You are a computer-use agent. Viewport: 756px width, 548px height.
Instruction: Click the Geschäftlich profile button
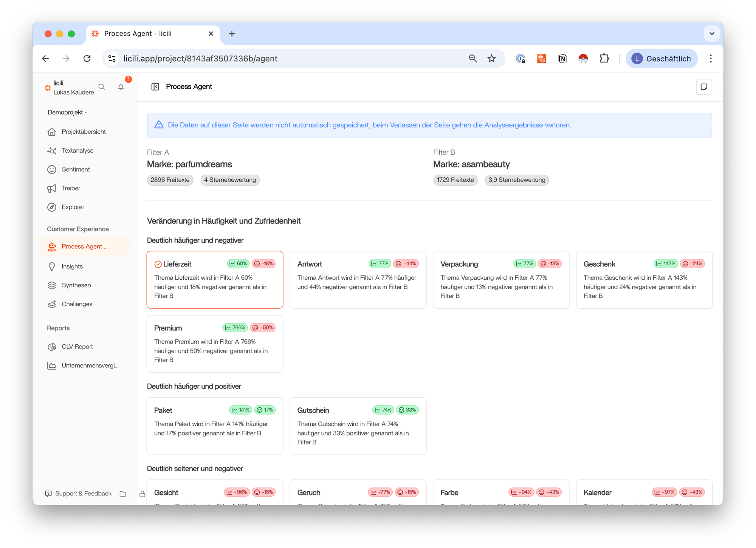click(661, 59)
